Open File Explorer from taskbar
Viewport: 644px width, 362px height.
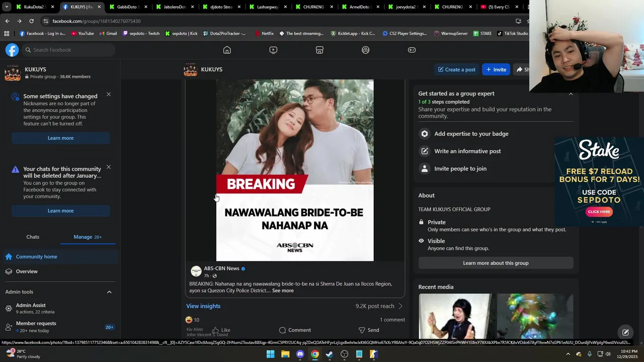pos(285,354)
